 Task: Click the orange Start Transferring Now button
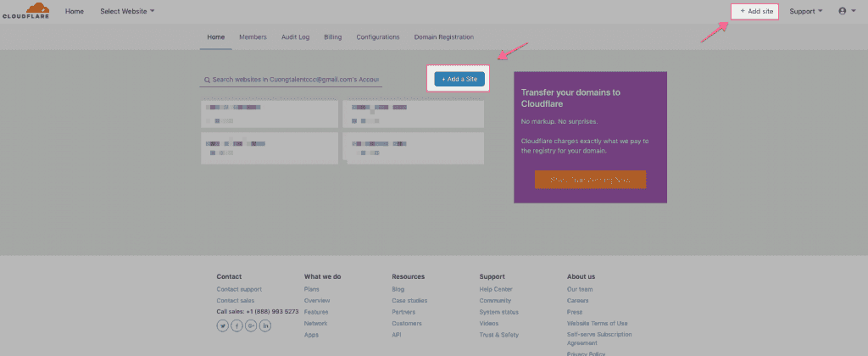pos(590,180)
